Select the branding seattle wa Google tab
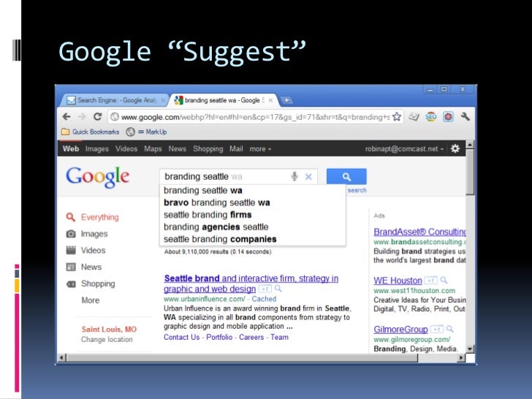 coord(224,100)
